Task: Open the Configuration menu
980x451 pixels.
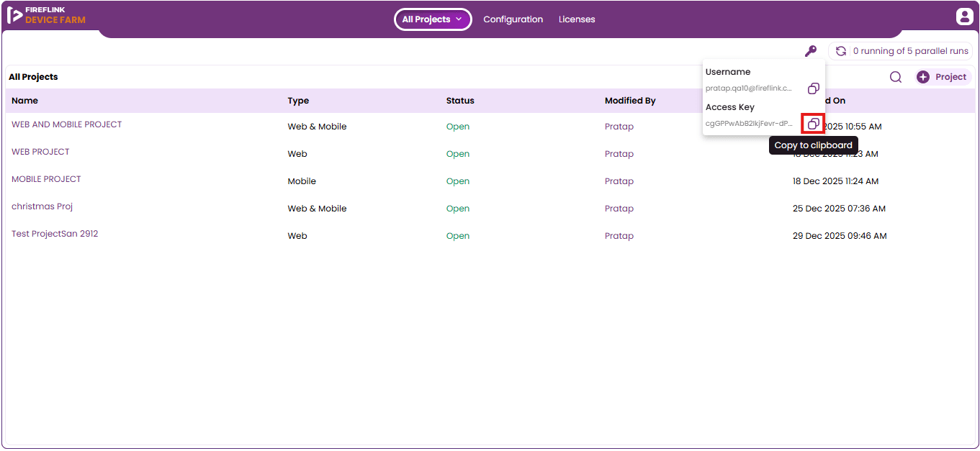Action: pyautogui.click(x=513, y=19)
